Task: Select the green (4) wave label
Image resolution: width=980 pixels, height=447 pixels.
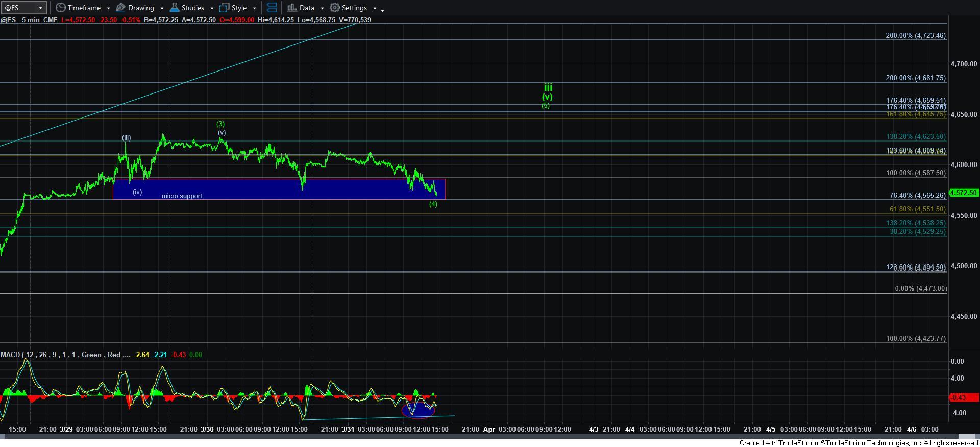Action: pyautogui.click(x=433, y=204)
